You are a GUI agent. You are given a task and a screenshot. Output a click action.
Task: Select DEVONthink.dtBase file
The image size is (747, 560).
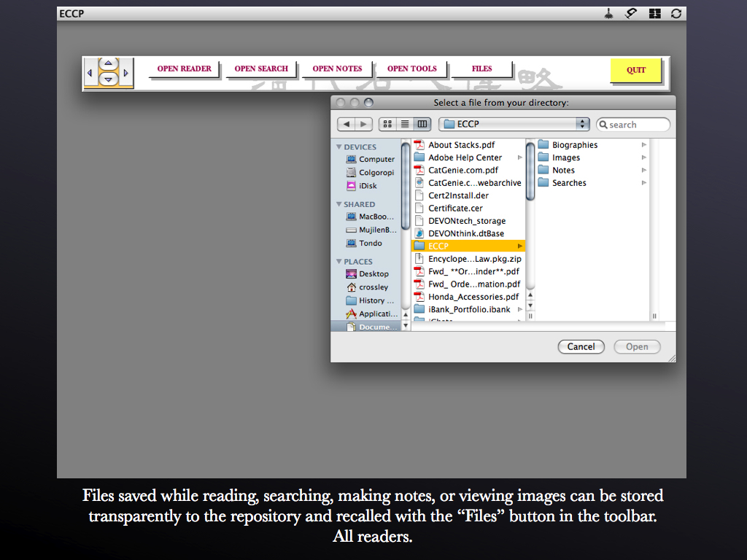pyautogui.click(x=469, y=233)
